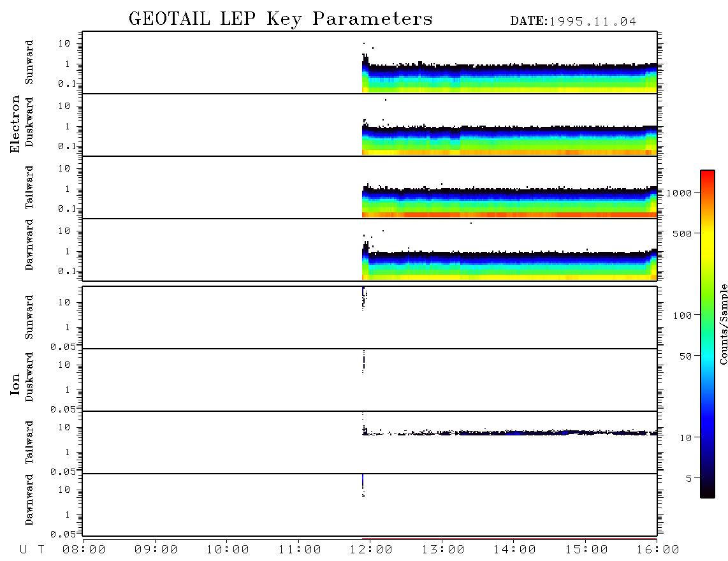The height and width of the screenshot is (561, 728).
Task: Click the "15:00" time tick label
Action: 586,550
